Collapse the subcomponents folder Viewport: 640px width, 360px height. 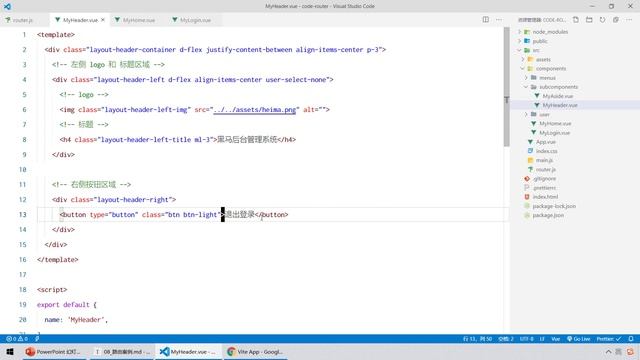(x=558, y=87)
